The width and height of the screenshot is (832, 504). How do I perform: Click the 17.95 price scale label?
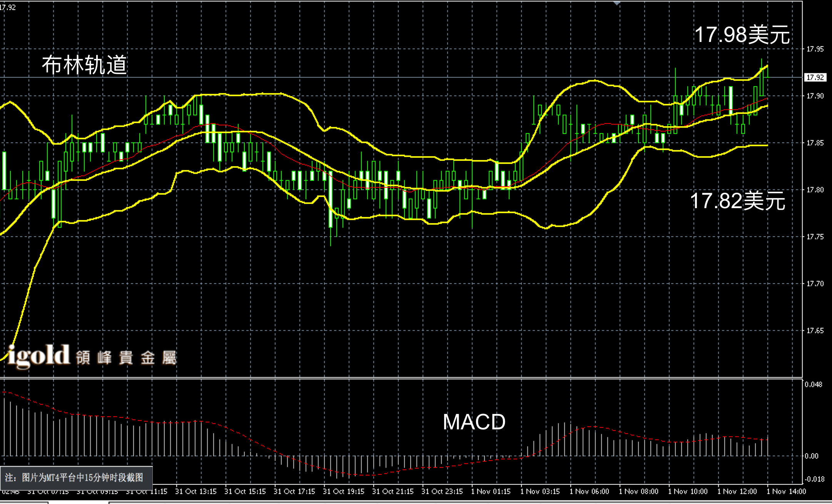coord(815,49)
